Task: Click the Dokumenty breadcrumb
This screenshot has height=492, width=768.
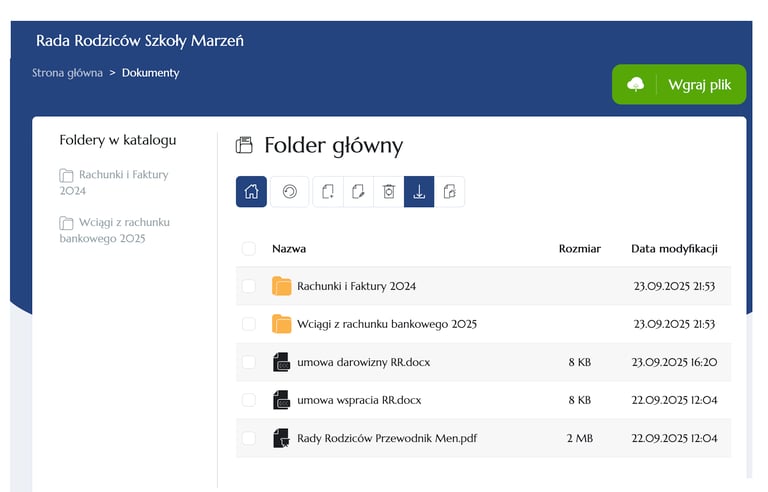Action: 150,73
